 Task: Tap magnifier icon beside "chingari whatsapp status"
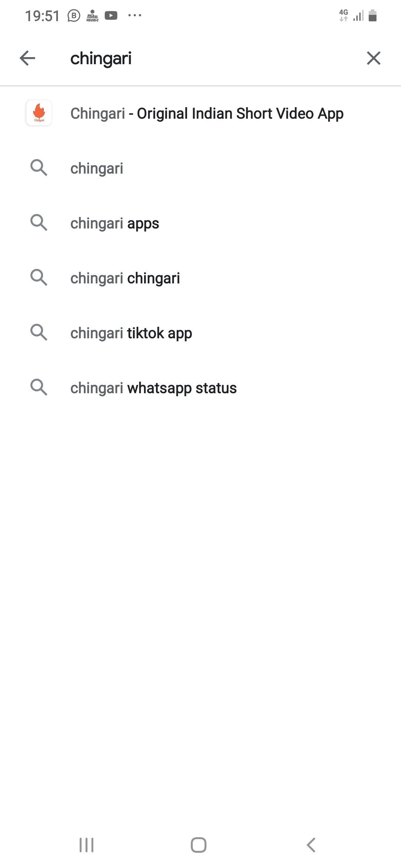pos(39,388)
